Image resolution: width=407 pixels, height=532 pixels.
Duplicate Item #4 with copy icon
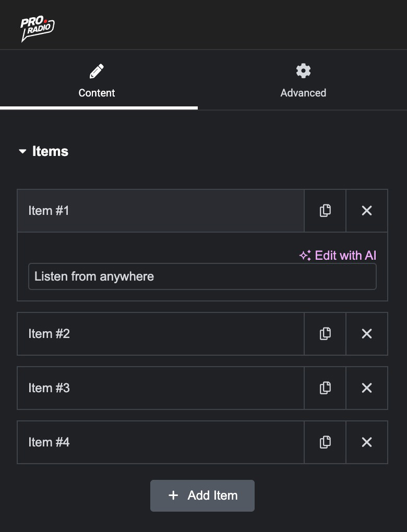tap(325, 442)
